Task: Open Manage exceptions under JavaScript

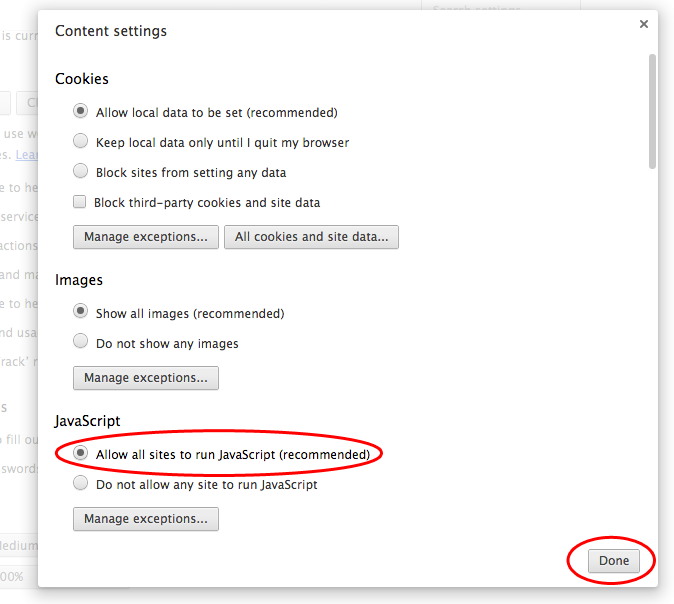Action: click(146, 519)
